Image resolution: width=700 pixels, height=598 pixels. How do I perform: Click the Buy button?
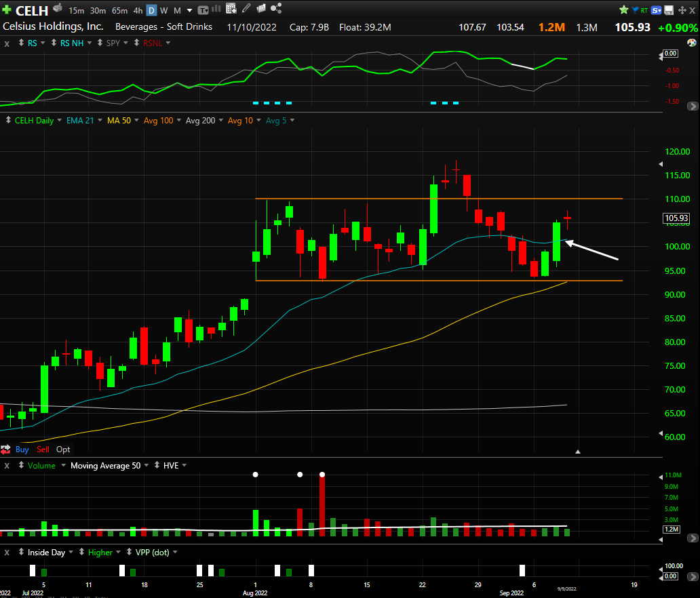point(22,450)
